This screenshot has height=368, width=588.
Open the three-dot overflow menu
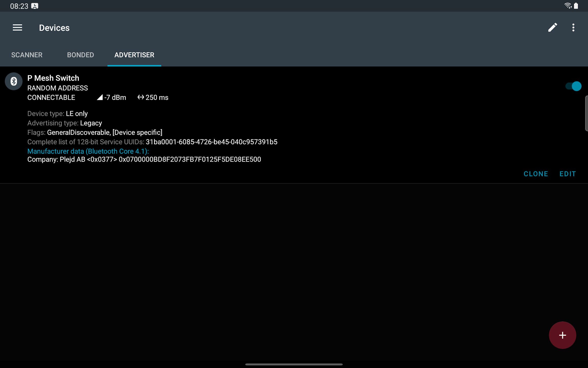tap(573, 28)
